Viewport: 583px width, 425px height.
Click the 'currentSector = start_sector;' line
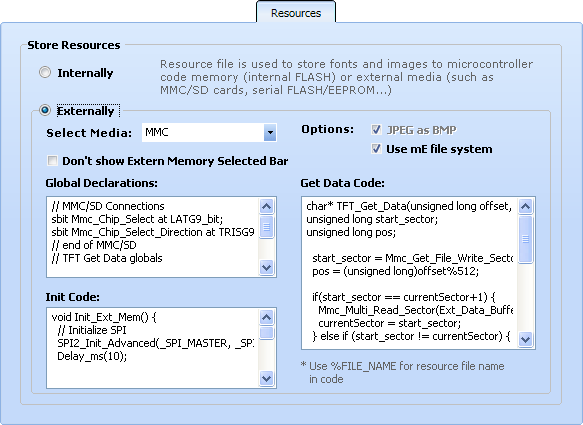coord(390,323)
